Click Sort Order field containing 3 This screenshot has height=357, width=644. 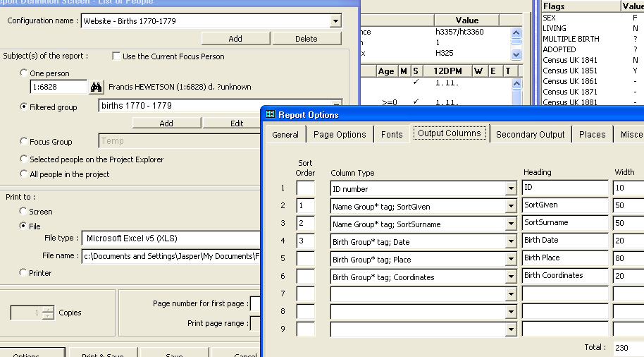tap(305, 241)
